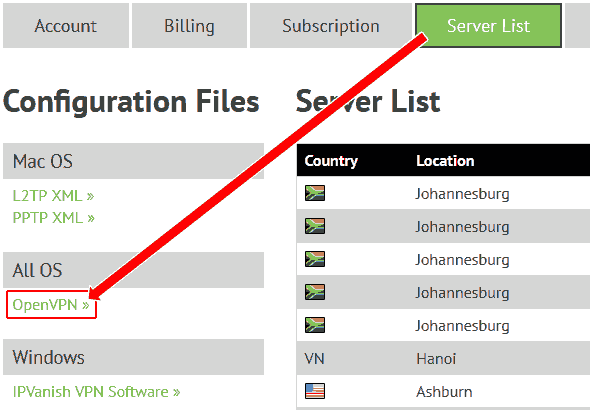Screen dimensions: 590x410
Task: Open the Subscription tab
Action: (x=331, y=26)
